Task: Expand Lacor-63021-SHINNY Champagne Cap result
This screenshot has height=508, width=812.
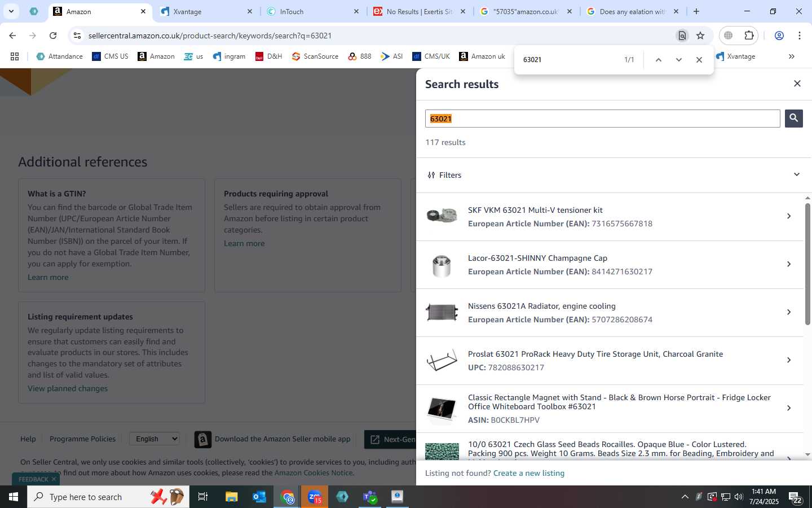Action: click(x=789, y=264)
